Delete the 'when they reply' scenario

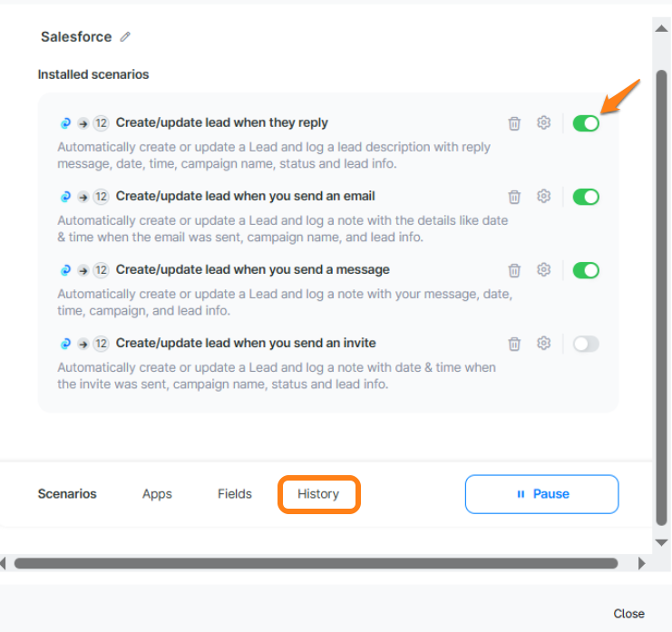tap(514, 123)
